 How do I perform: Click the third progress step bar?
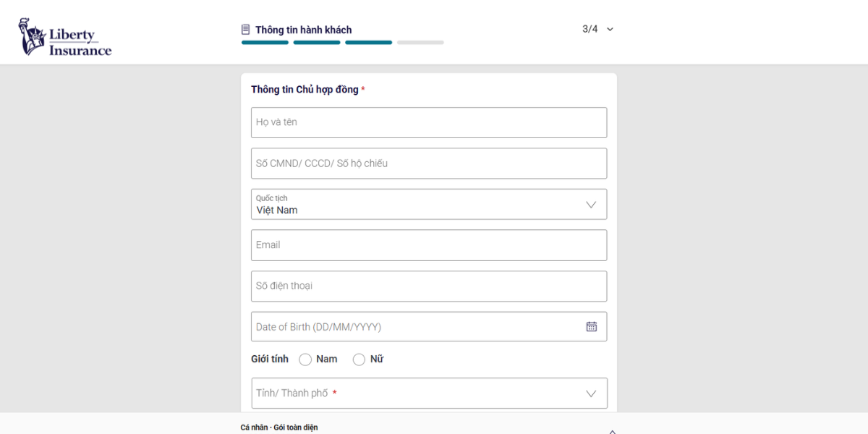(368, 43)
